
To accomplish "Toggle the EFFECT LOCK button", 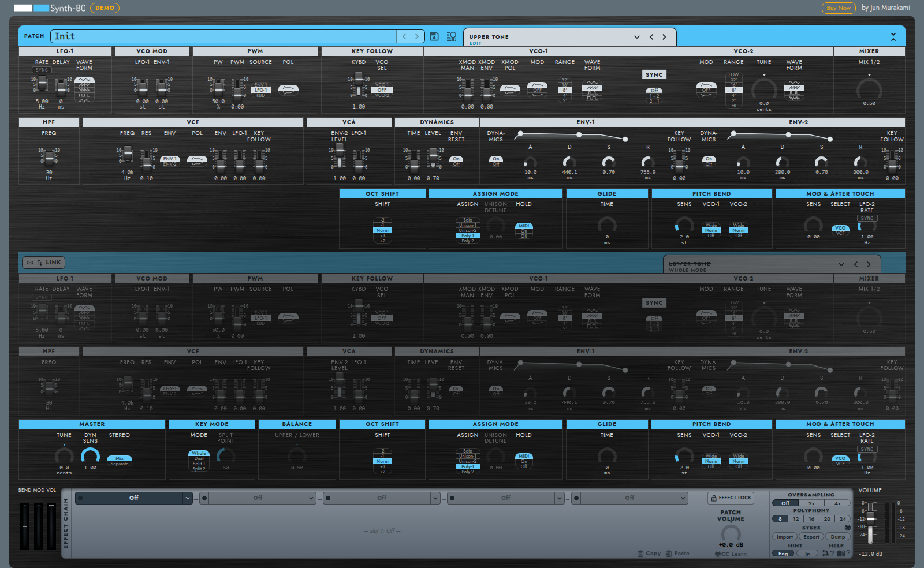I will click(x=731, y=498).
